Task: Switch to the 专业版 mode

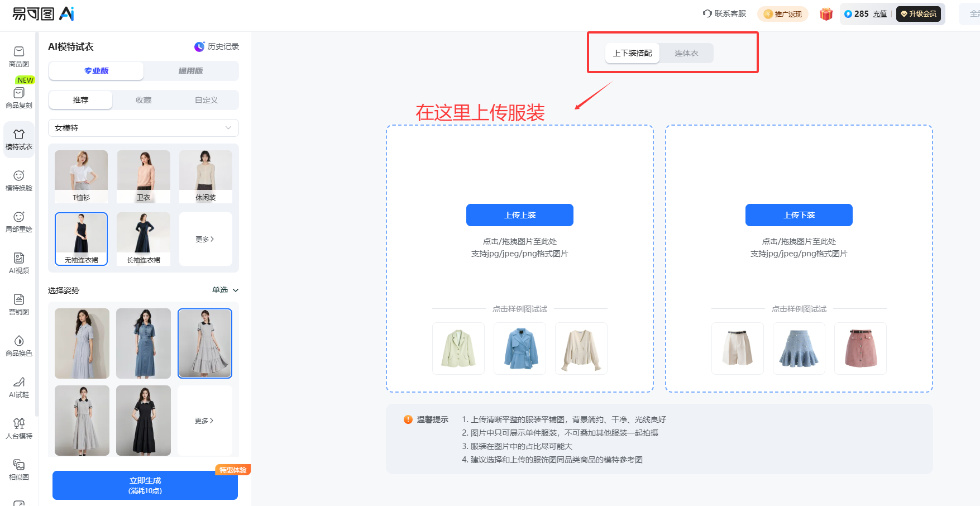Action: [x=96, y=71]
